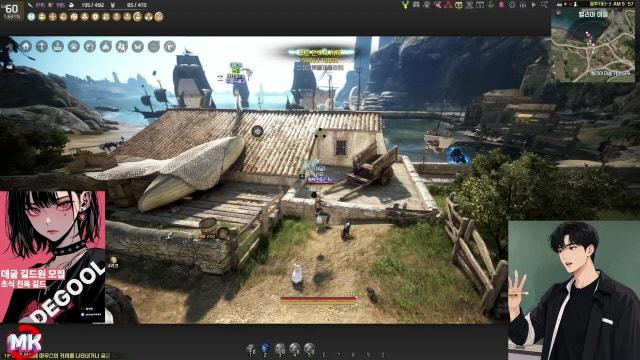The image size is (640, 360).
Task: Open the share icon in top menu bar
Action: pyautogui.click(x=544, y=4)
